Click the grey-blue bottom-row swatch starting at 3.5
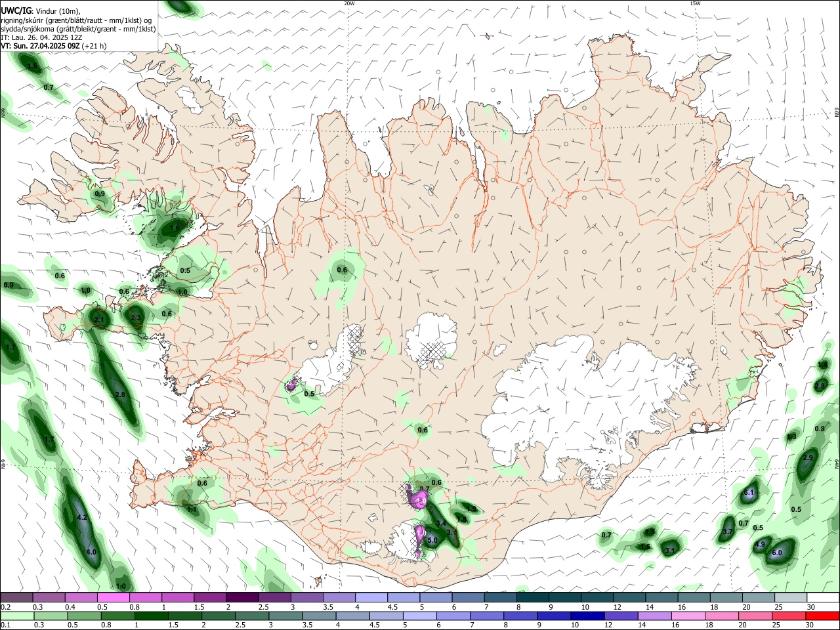Viewport: 840px width, 630px height. pos(320,616)
